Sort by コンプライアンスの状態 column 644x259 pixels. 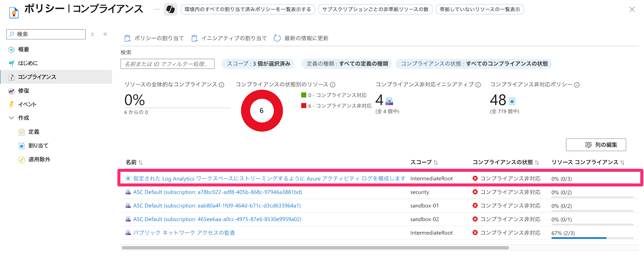506,162
